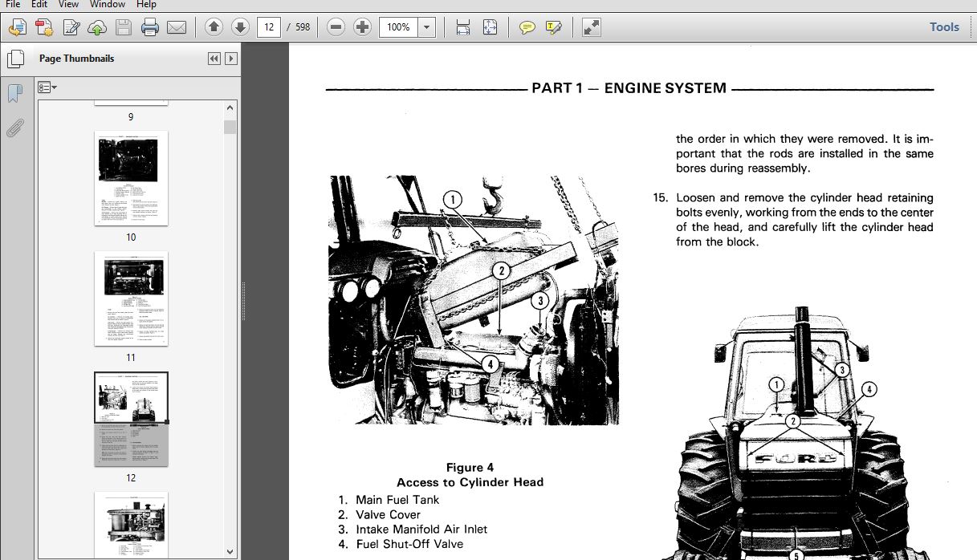Image resolution: width=977 pixels, height=560 pixels.
Task: Click the thumbnail label "9"
Action: pos(131,116)
